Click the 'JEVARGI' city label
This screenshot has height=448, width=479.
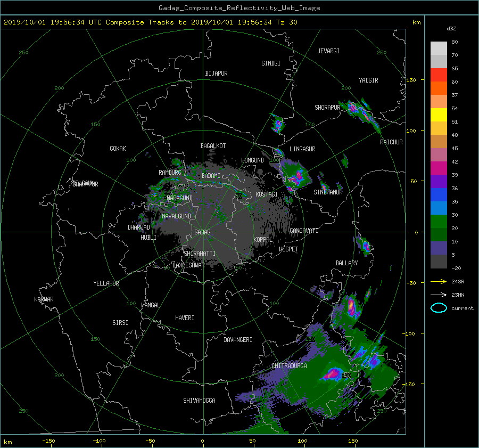(x=328, y=51)
